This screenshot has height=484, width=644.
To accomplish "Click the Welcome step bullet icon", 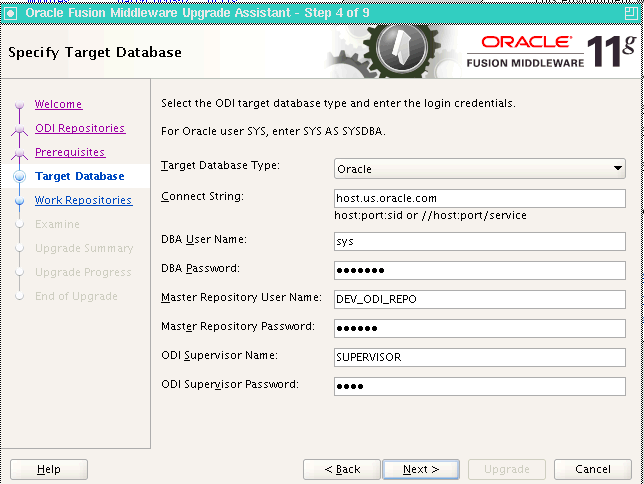I will click(19, 105).
